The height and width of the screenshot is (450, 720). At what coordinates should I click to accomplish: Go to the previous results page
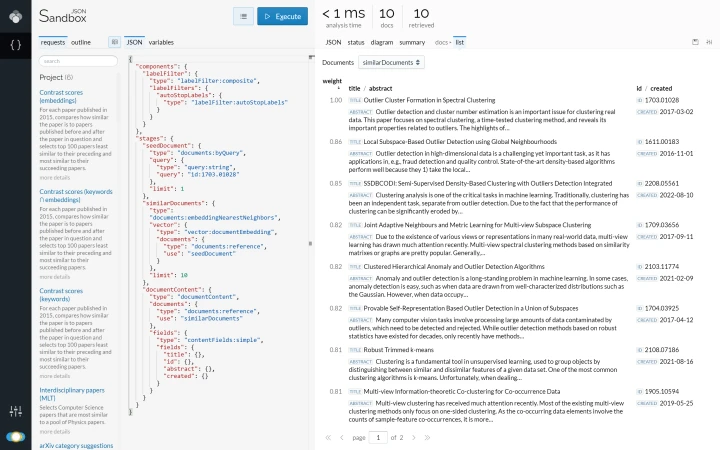[341, 438]
